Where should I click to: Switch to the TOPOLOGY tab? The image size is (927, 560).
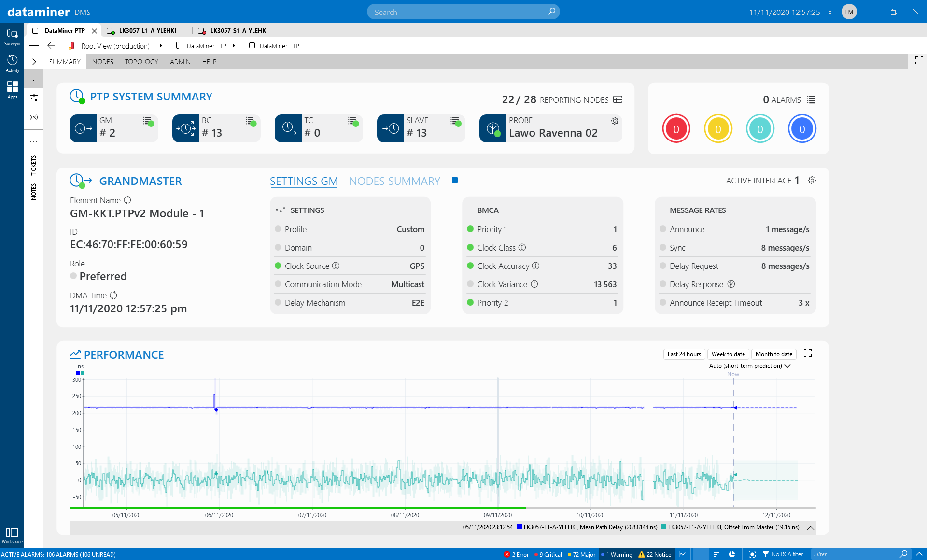[x=141, y=61]
